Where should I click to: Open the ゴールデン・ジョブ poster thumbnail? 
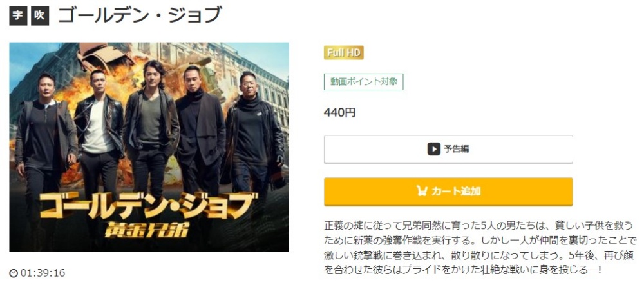click(149, 147)
